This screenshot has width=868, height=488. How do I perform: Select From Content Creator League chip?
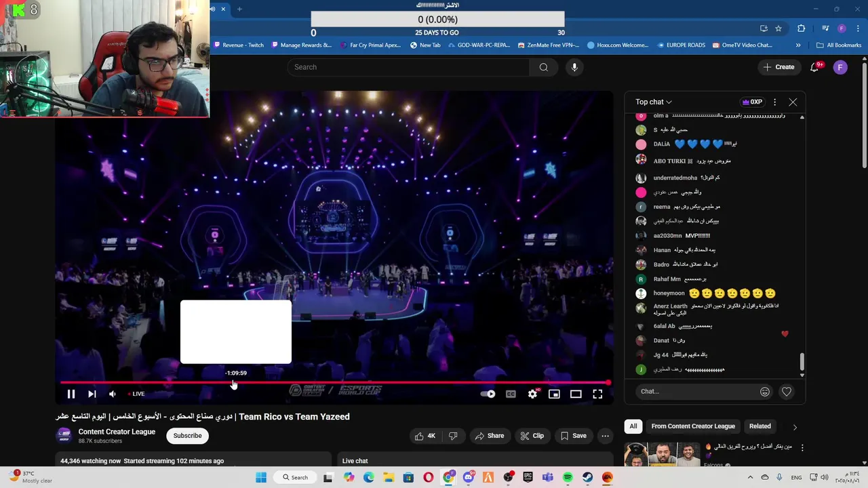click(693, 426)
